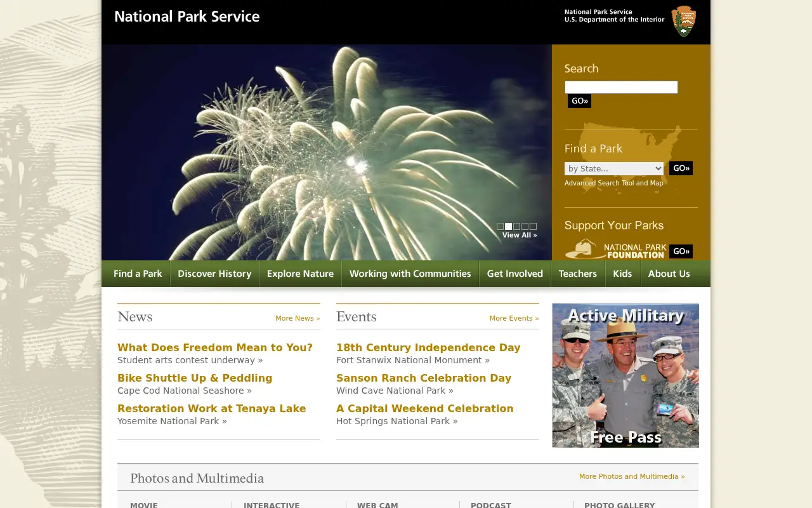Click View All slideshow link
This screenshot has width=812, height=508.
click(520, 235)
